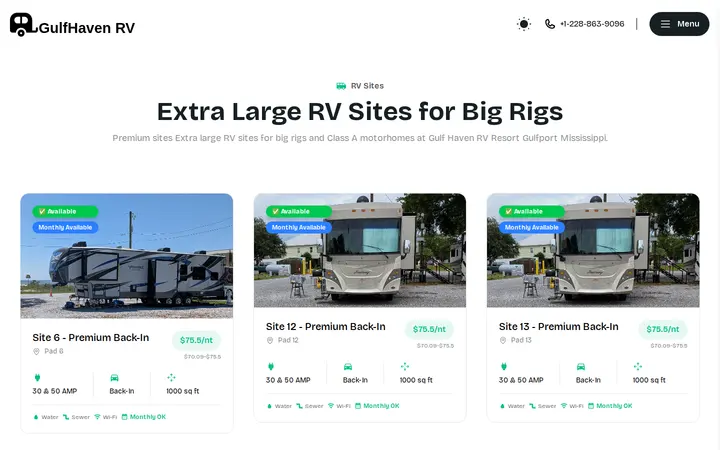Click the $70.09-$75.5 range on Site 6
720x450 pixels.
[x=202, y=357]
